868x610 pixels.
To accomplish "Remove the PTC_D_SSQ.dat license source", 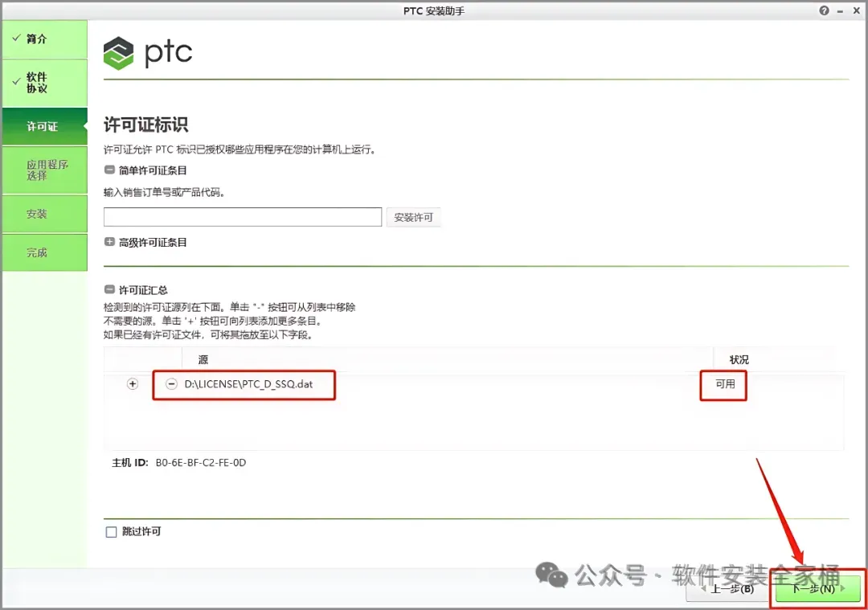I will click(x=172, y=384).
